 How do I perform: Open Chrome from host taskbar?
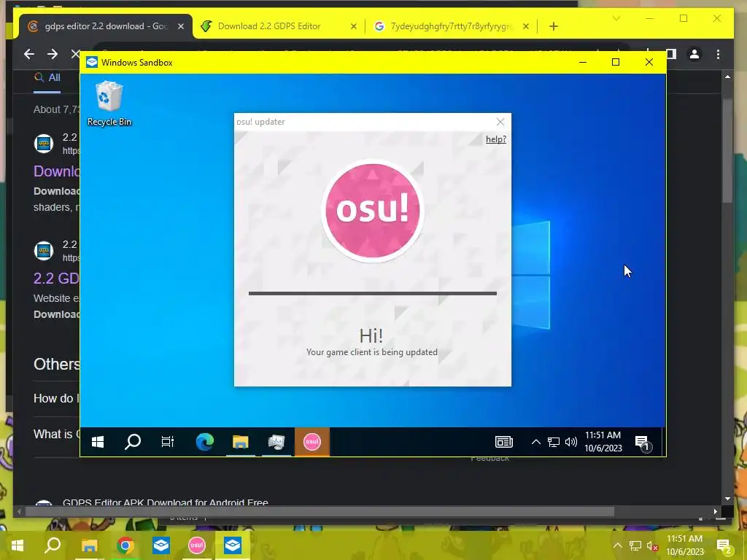tap(125, 545)
